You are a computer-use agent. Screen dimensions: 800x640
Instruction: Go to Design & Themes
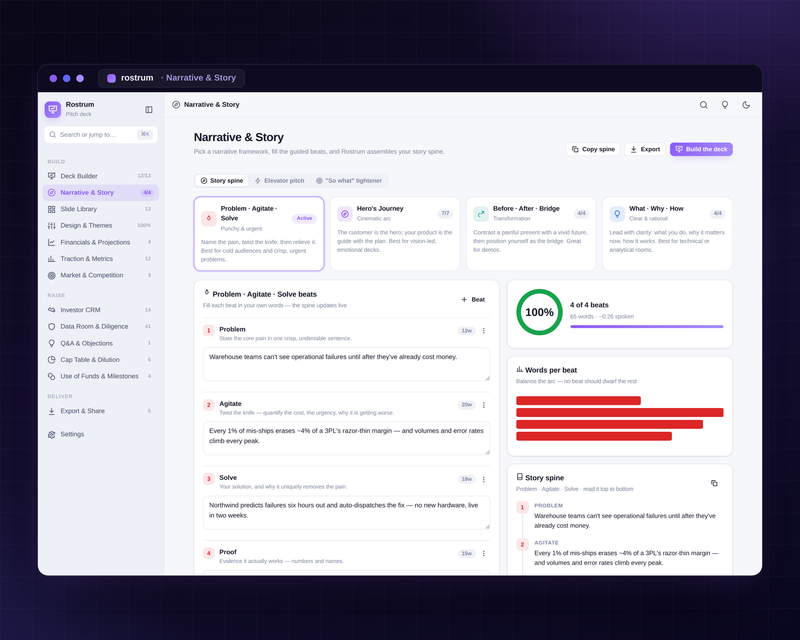pos(101,225)
